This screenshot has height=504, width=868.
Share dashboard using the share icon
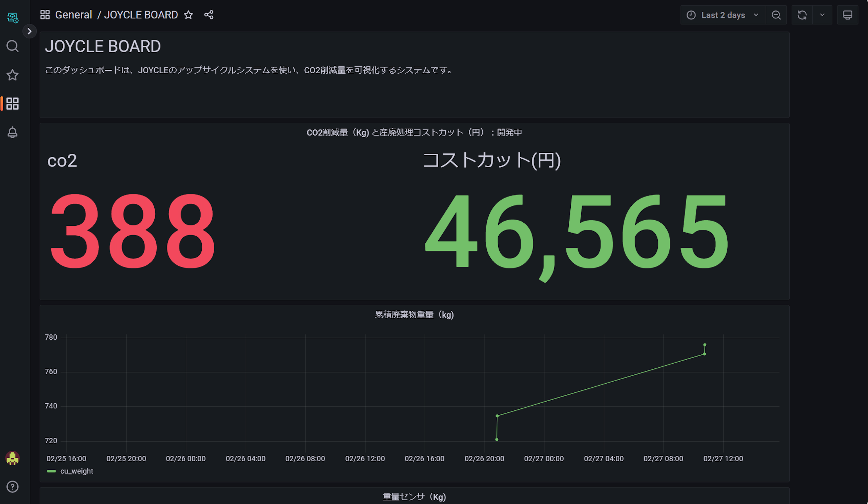[209, 15]
